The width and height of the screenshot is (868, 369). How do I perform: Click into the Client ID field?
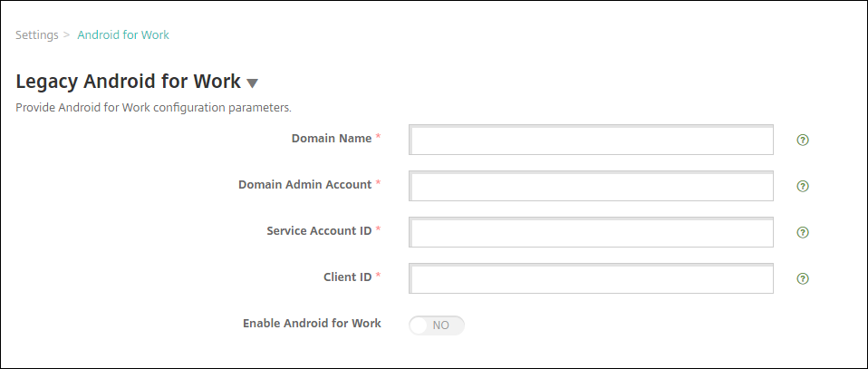coord(592,278)
